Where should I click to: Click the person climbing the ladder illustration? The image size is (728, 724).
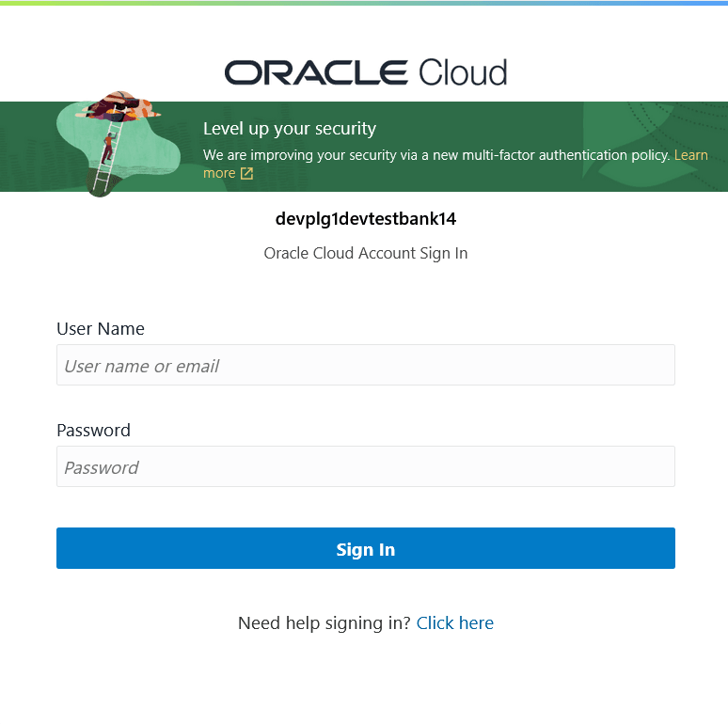[x=108, y=148]
